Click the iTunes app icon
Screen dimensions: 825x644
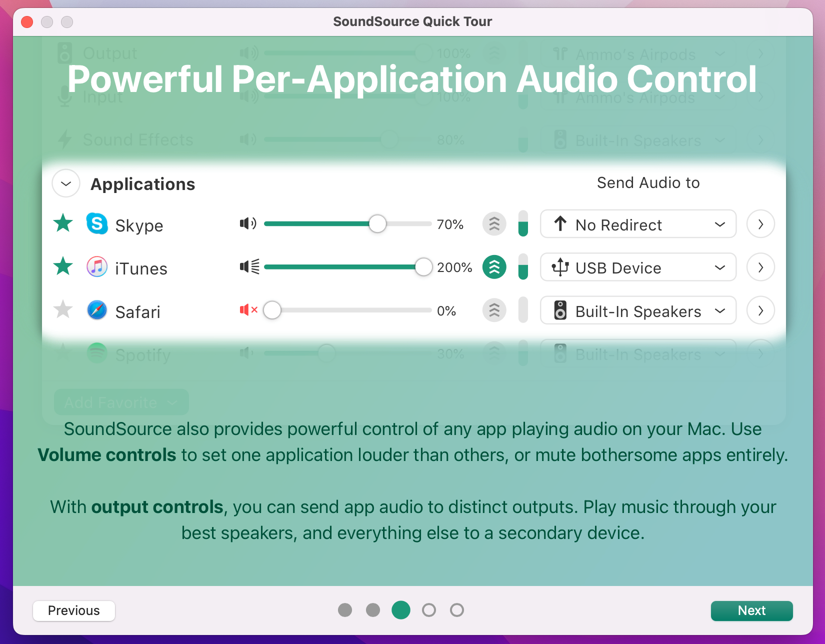(97, 267)
